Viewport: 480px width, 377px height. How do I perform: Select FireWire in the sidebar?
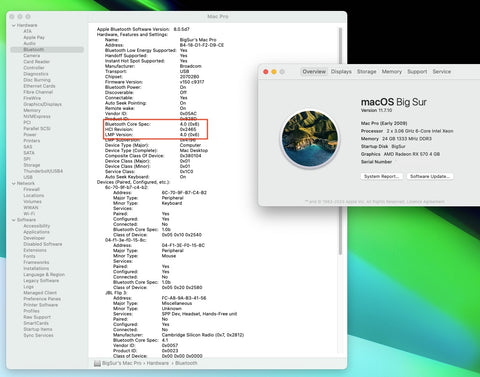32,98
